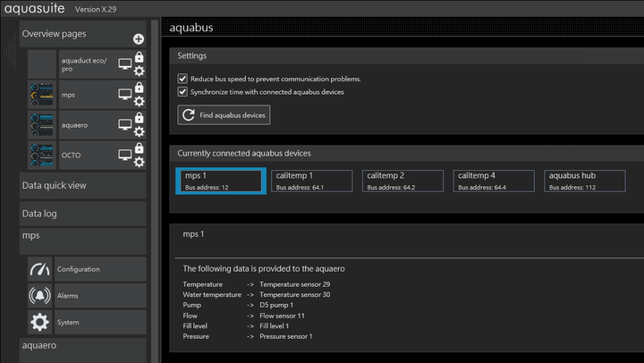Viewport: 644px width, 363px height.
Task: Open gear settings for mps overview page
Action: pos(140,101)
